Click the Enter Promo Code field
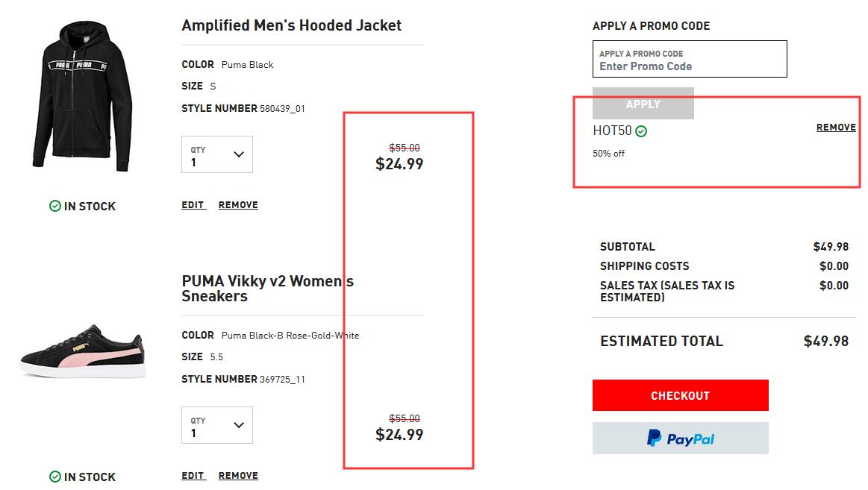This screenshot has height=490, width=868. (690, 59)
